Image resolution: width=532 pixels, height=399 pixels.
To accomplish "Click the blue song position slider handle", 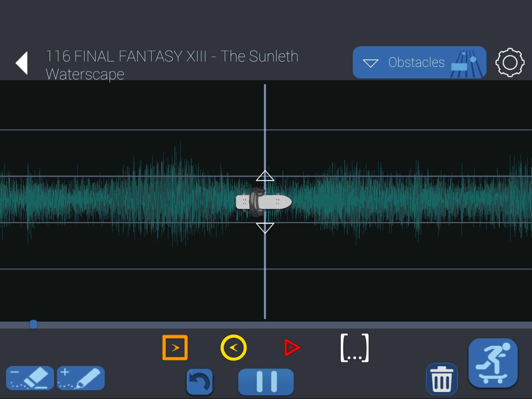I will pyautogui.click(x=33, y=324).
